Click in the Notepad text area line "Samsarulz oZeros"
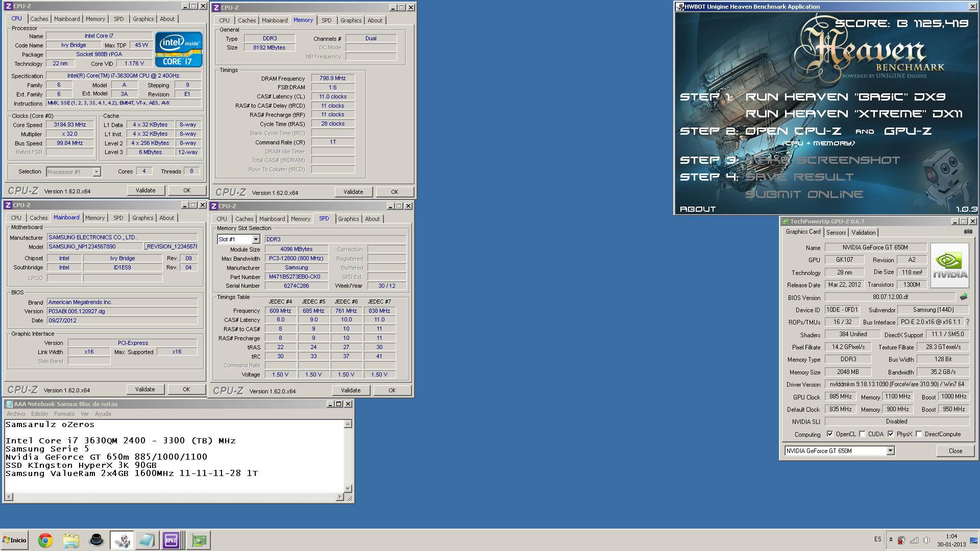Viewport: 980px width, 551px height. (50, 424)
